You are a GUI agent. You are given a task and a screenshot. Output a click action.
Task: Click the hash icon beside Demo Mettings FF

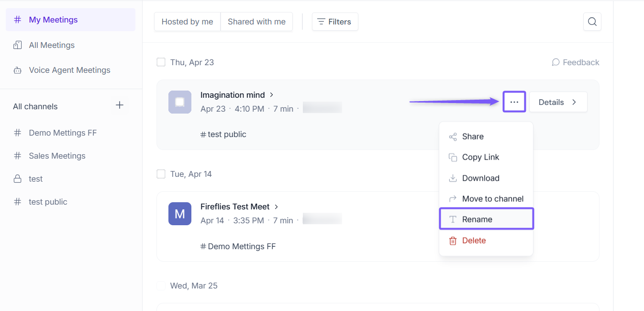coord(18,133)
